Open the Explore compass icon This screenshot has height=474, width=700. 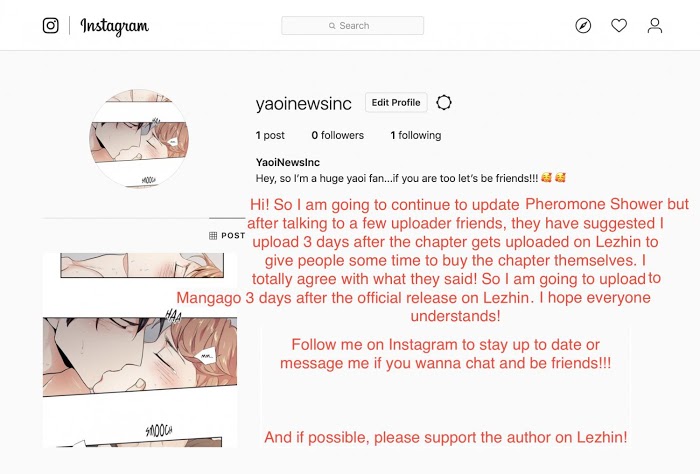[x=583, y=25]
